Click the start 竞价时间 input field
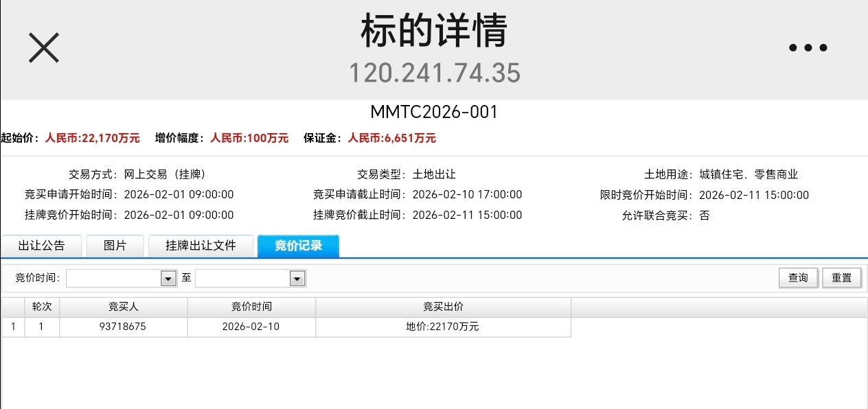The height and width of the screenshot is (409, 868). tap(113, 278)
